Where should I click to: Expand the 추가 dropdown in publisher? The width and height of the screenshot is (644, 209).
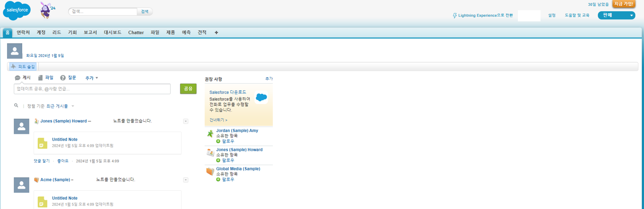[x=91, y=78]
